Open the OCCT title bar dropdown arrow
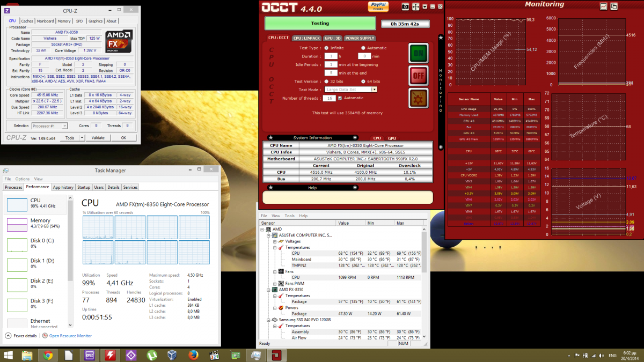 pos(425,6)
